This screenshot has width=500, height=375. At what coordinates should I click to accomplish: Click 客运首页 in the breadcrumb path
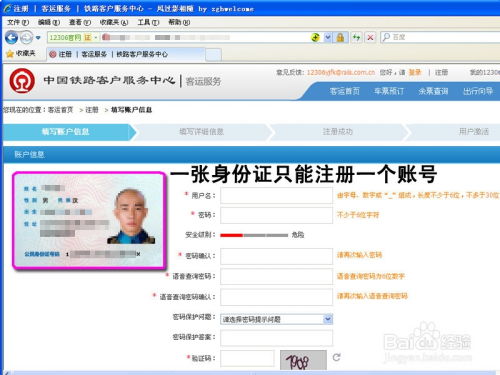(x=60, y=110)
